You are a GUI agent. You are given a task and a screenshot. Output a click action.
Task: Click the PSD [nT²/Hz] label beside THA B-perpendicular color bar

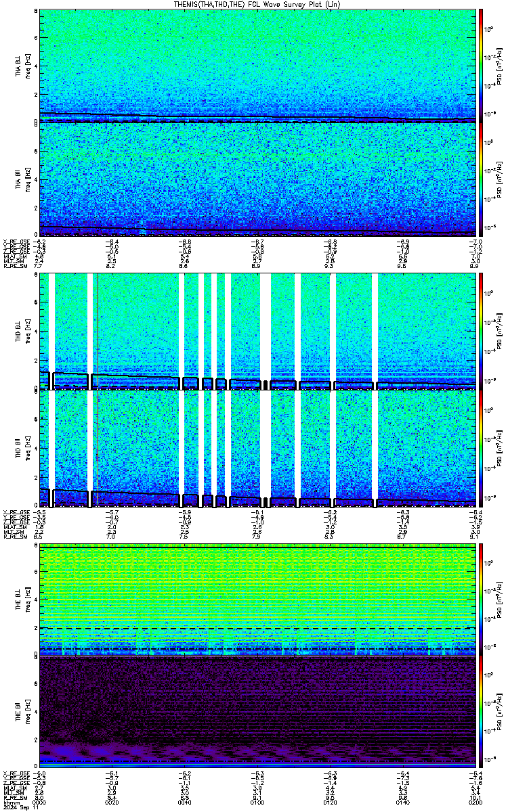(x=499, y=65)
